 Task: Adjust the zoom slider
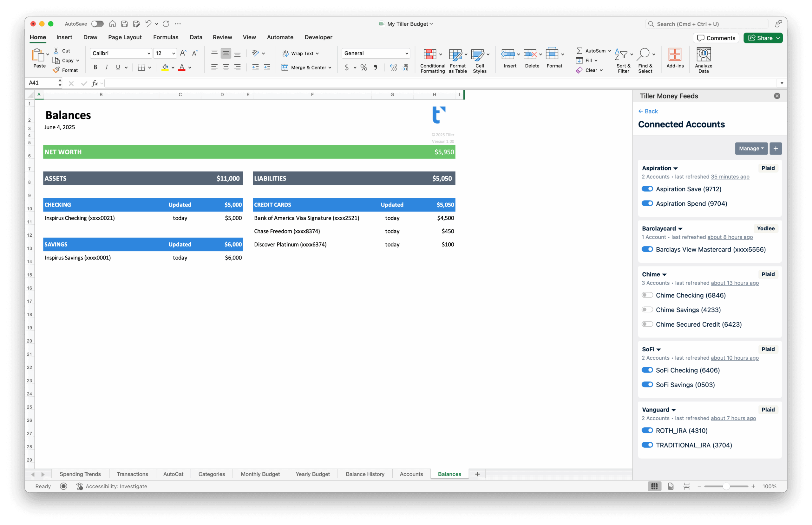point(727,486)
